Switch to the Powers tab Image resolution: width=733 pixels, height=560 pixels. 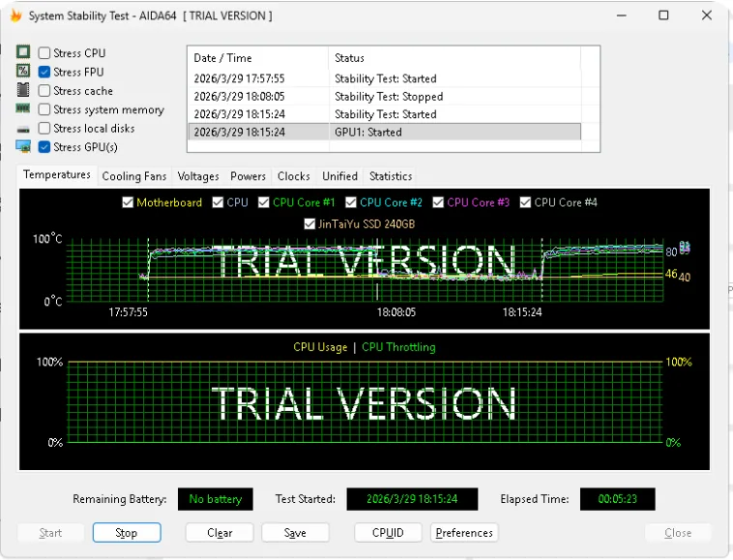[248, 176]
